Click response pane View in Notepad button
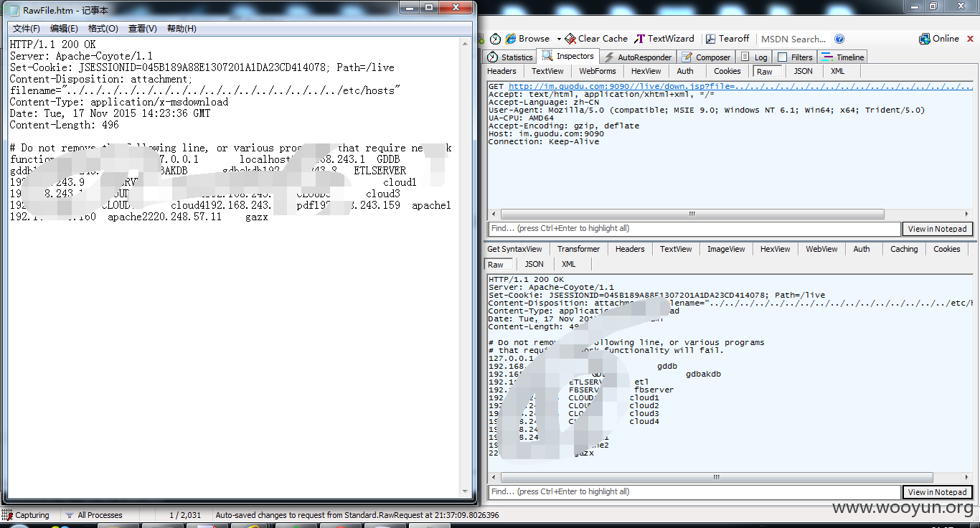980x528 pixels. (x=937, y=492)
